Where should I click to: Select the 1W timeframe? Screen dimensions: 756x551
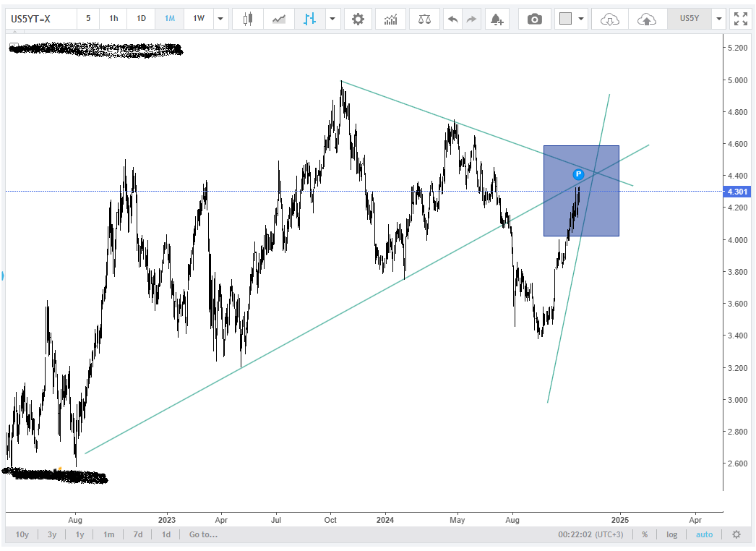click(198, 19)
